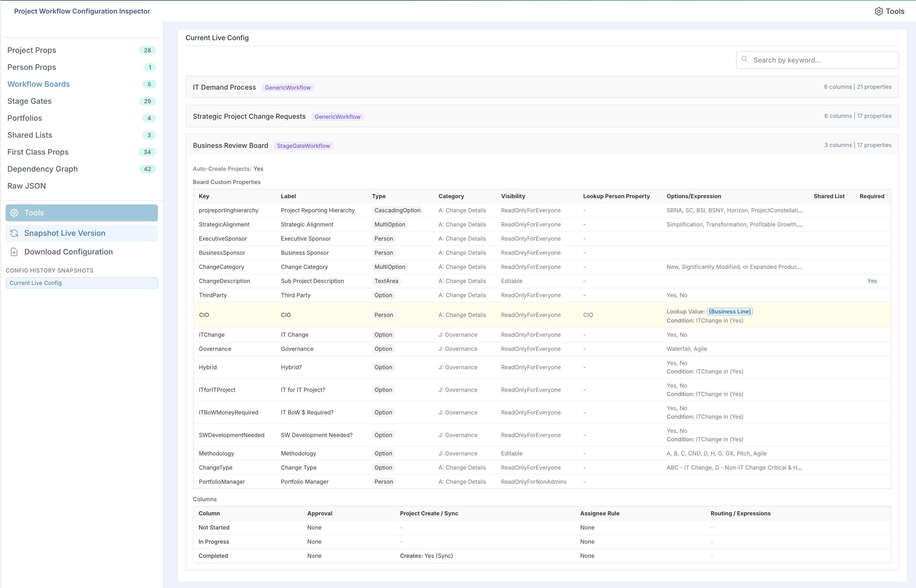Click the magnifier icon in search box

tap(745, 59)
